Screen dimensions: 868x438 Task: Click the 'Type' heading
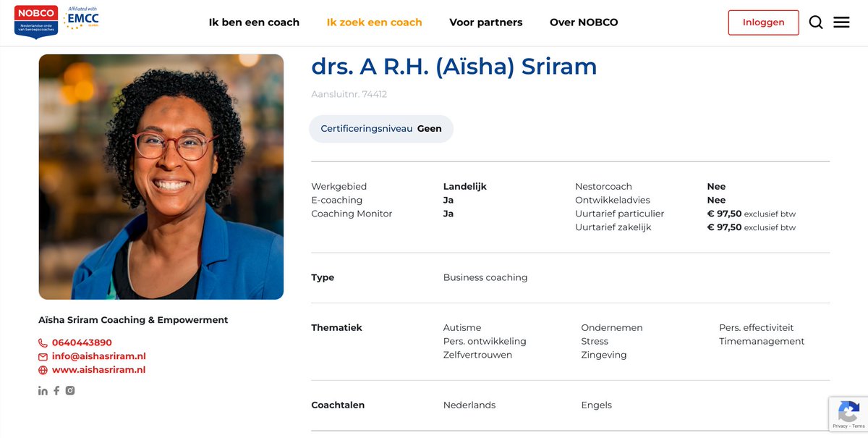click(323, 278)
